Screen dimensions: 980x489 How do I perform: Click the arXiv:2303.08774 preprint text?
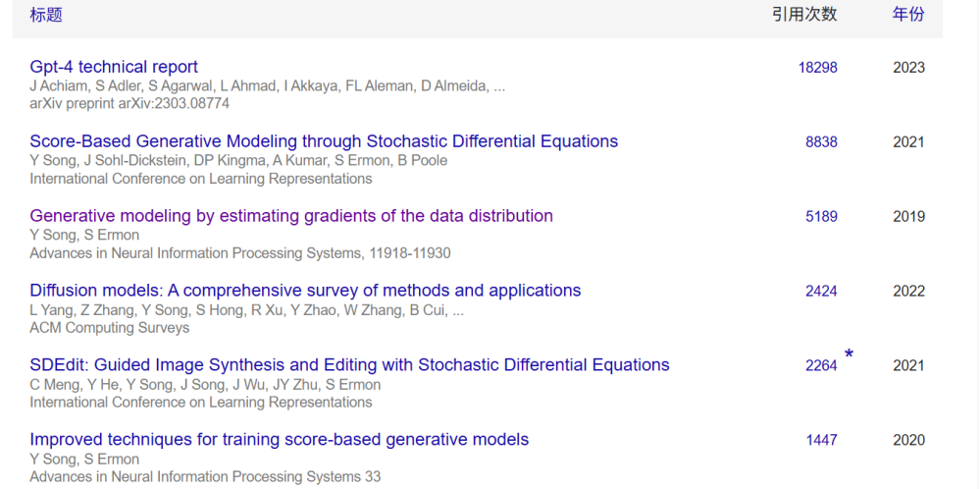click(129, 103)
